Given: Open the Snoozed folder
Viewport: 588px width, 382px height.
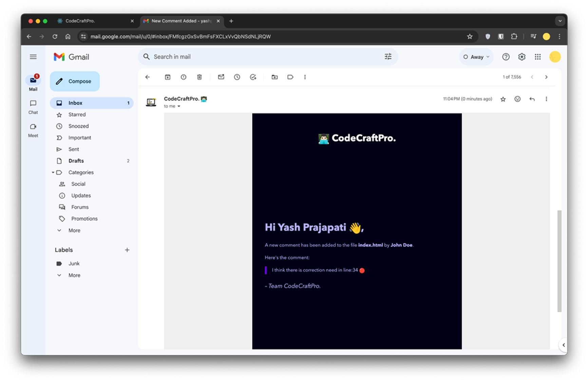Looking at the screenshot, I should coord(92,126).
